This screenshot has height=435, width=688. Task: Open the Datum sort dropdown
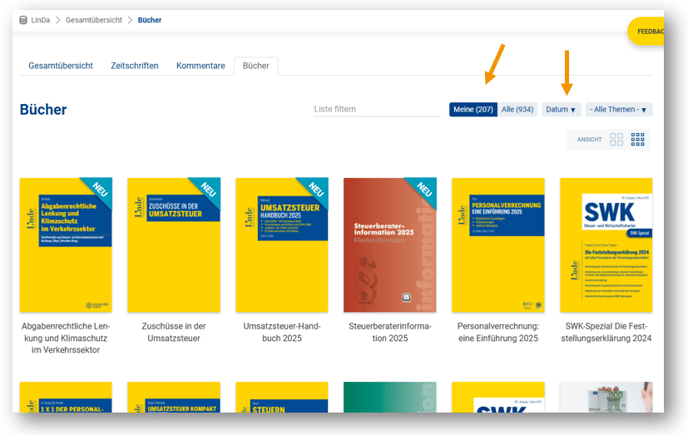pyautogui.click(x=561, y=109)
